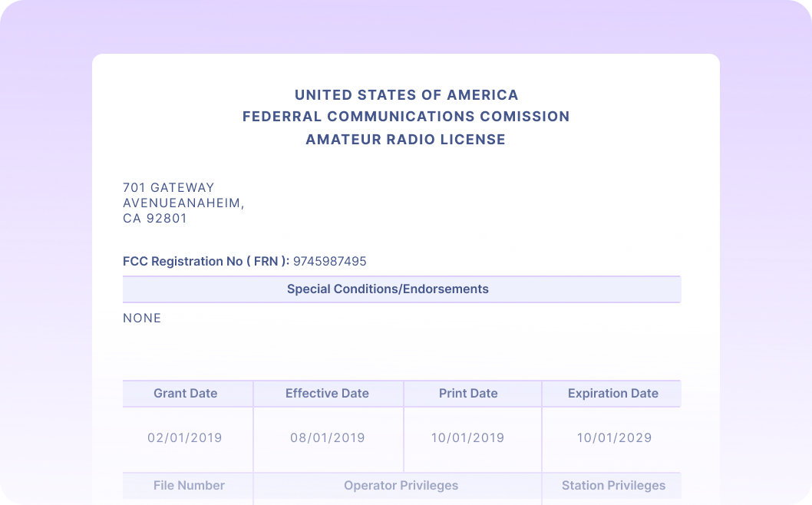Viewport: 812px width, 505px height.
Task: Select the Operator Privileges column header
Action: pyautogui.click(x=401, y=485)
